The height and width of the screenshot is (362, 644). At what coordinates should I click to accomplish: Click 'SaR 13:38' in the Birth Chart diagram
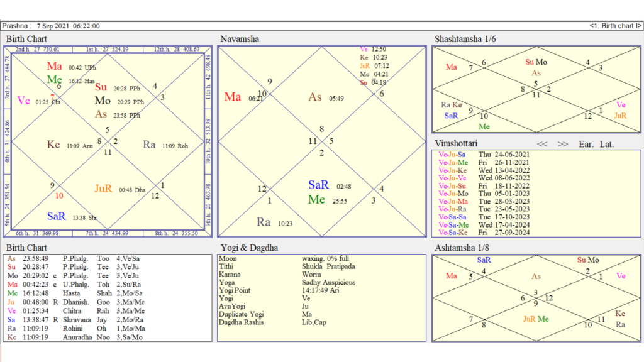pyautogui.click(x=65, y=216)
